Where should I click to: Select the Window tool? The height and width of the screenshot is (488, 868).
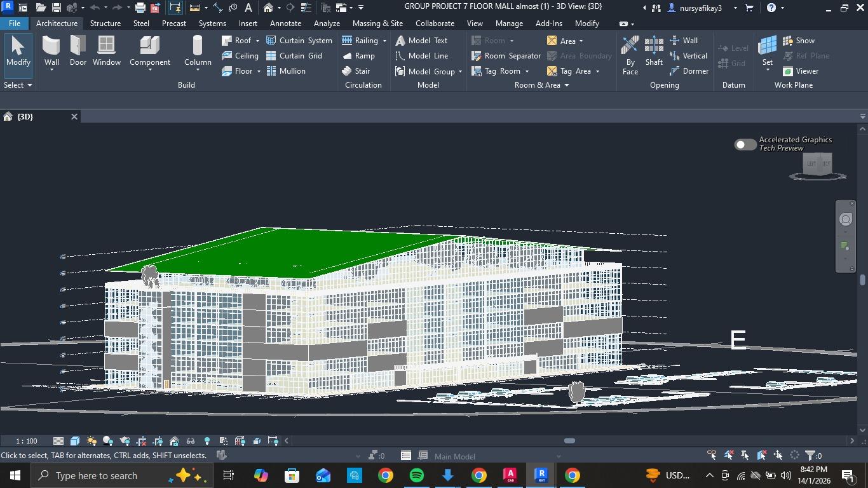[106, 51]
